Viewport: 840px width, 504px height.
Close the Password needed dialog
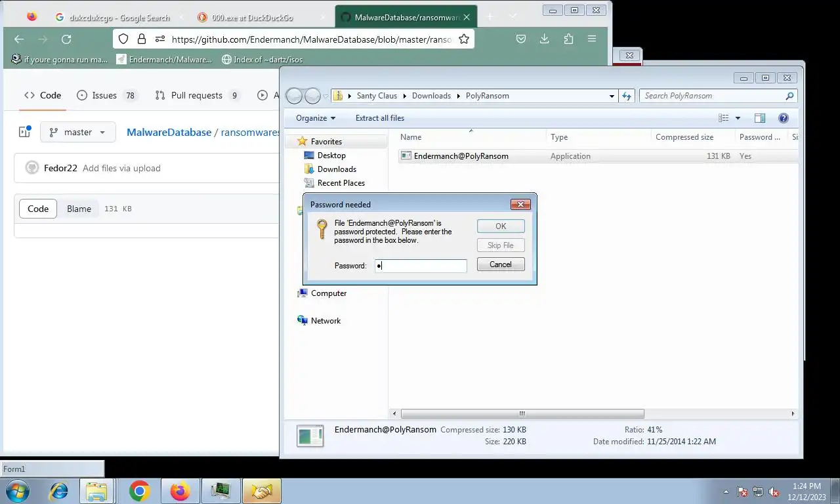coord(520,204)
